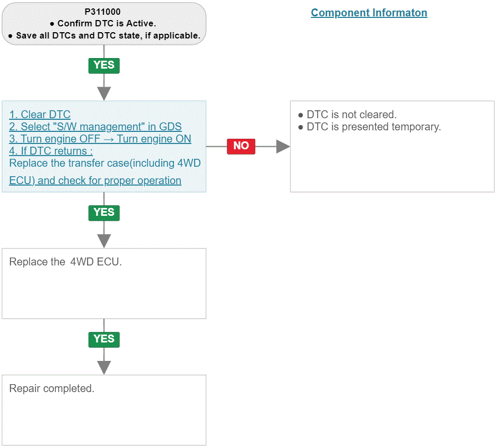Click the first green YES label under P311000

click(104, 65)
